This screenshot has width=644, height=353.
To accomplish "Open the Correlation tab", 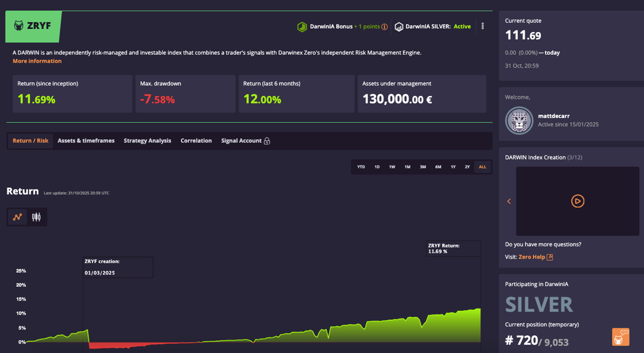I will point(196,141).
